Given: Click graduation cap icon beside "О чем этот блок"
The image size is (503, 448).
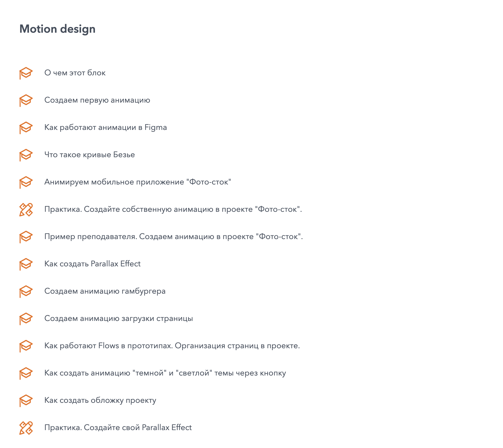Looking at the screenshot, I should (x=26, y=73).
